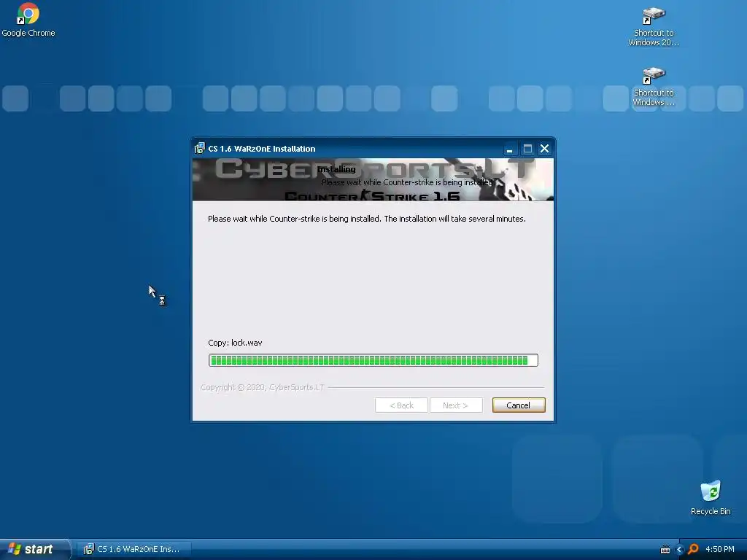This screenshot has width=747, height=560.
Task: Click the "Copyright © 2020, CyberSports.LT" text
Action: coord(263,387)
